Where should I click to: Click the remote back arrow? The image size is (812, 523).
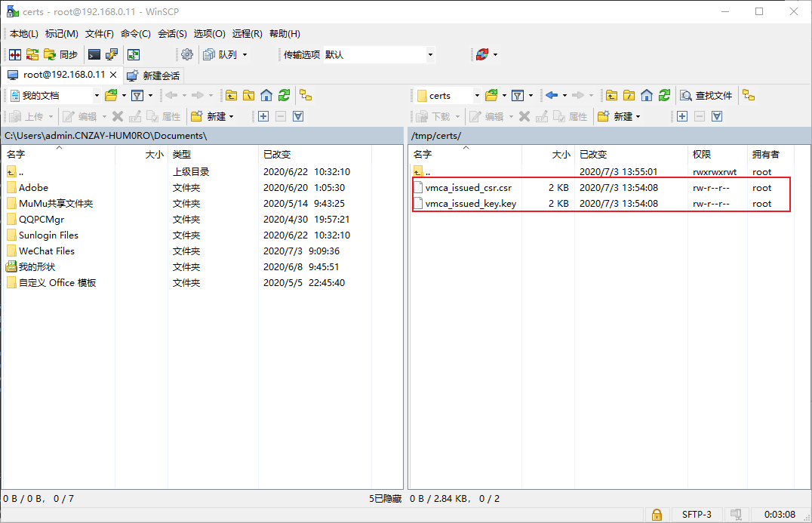click(x=552, y=95)
